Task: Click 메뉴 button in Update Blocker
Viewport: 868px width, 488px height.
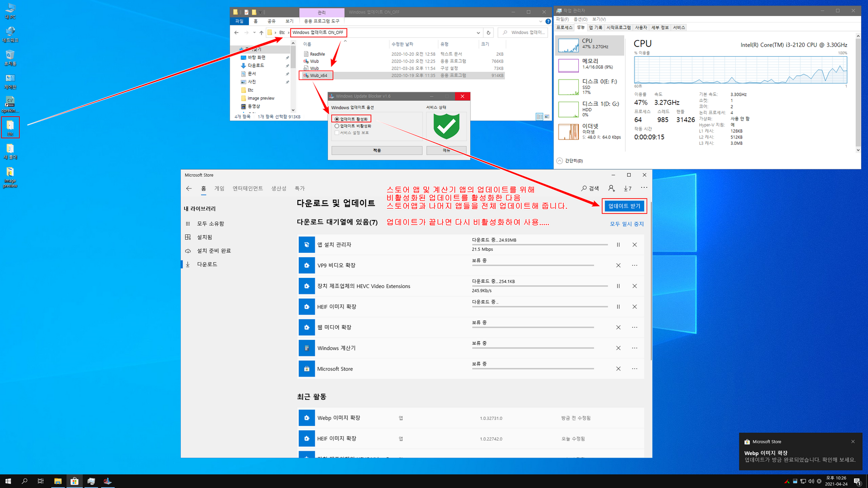Action: 446,151
